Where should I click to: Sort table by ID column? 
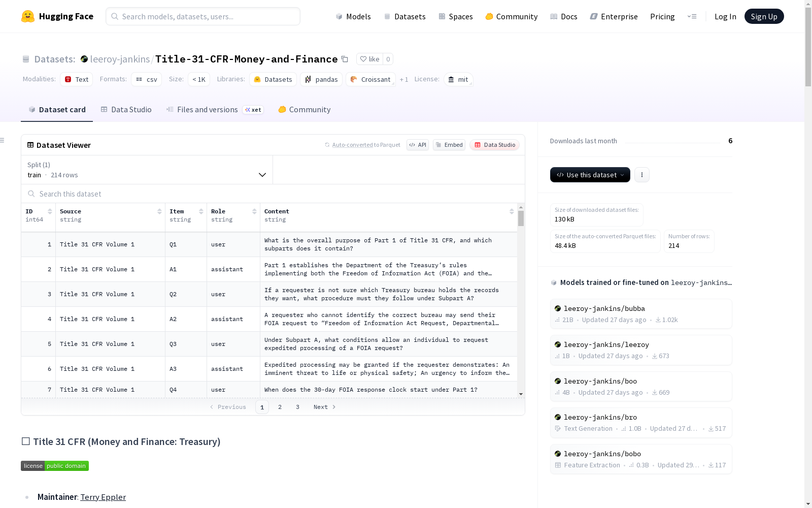click(50, 211)
